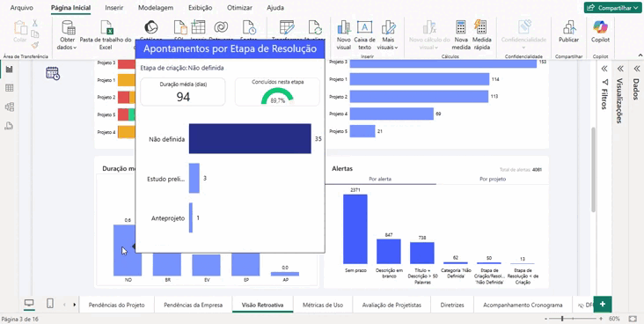Open the Ajuda ribbon tab
Screen dimensions: 644x324
pyautogui.click(x=275, y=8)
